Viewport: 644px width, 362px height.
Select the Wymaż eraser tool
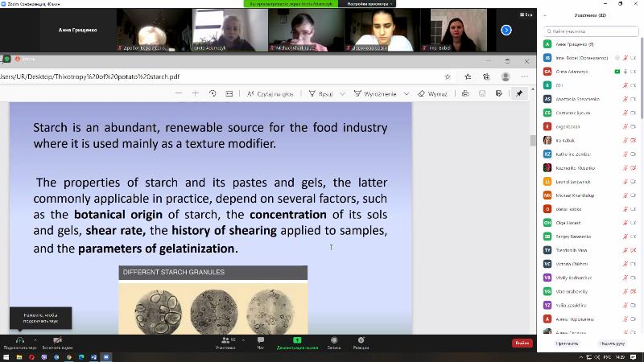point(432,94)
